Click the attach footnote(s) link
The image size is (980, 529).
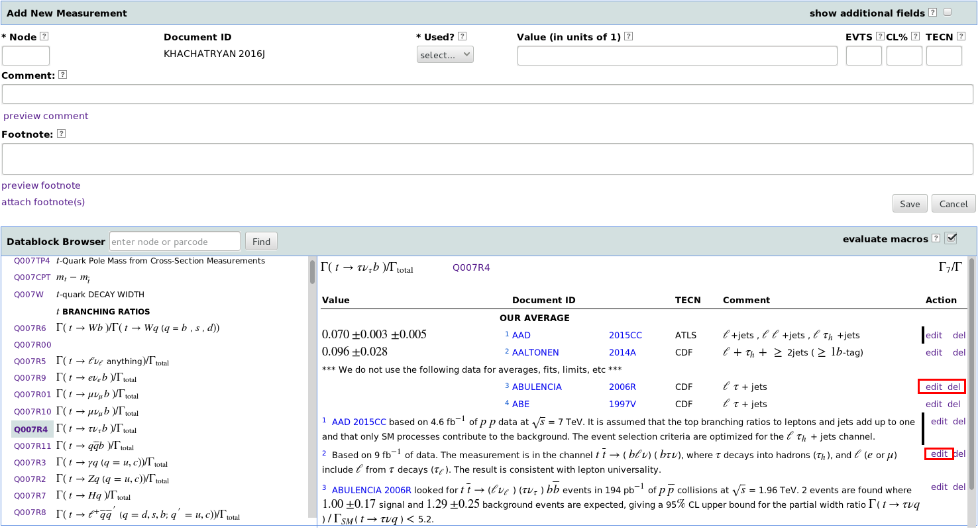pos(43,202)
